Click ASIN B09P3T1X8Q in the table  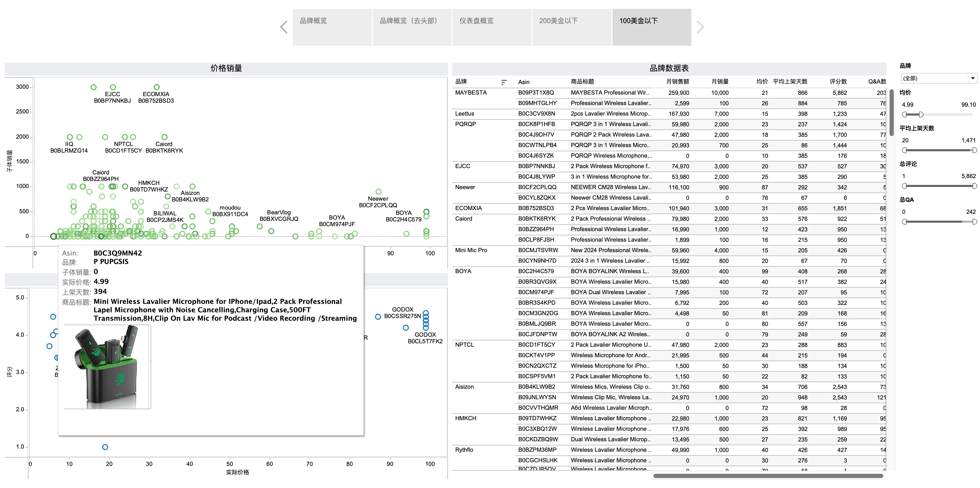click(536, 93)
